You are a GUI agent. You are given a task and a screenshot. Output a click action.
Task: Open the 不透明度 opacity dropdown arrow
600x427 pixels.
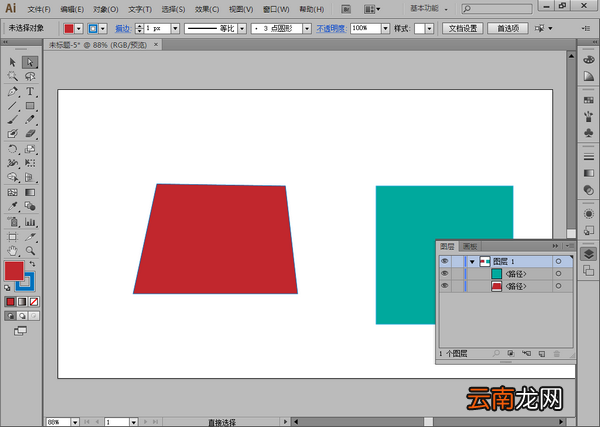tap(385, 28)
